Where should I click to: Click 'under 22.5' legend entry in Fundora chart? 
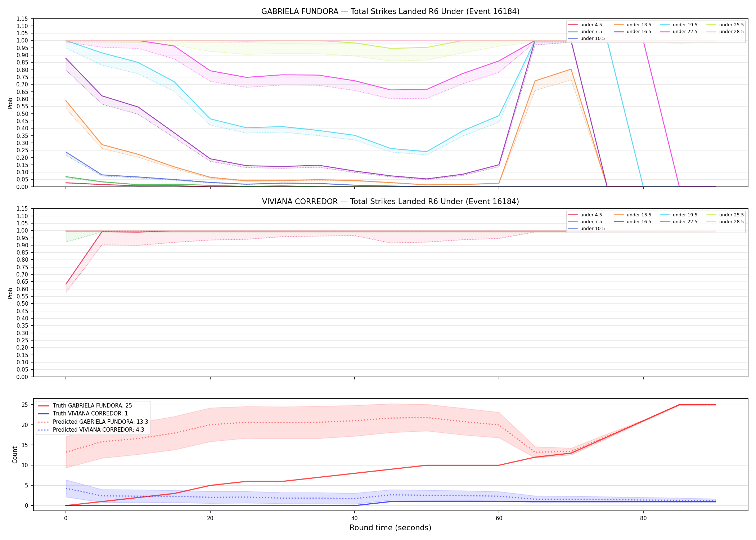(679, 32)
